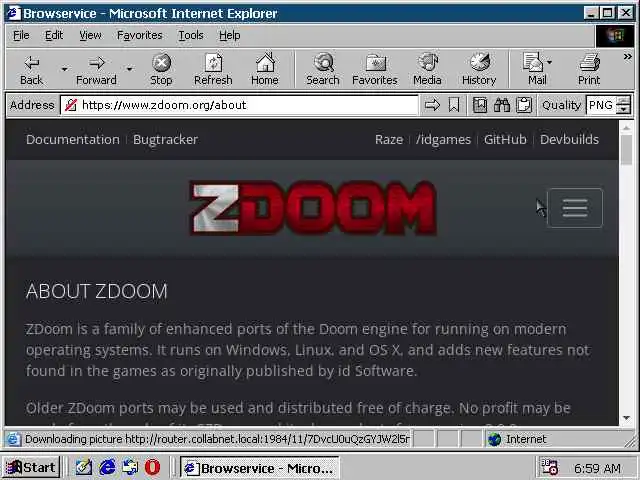This screenshot has width=640, height=480.
Task: Launch Opera from quick launch
Action: (153, 467)
